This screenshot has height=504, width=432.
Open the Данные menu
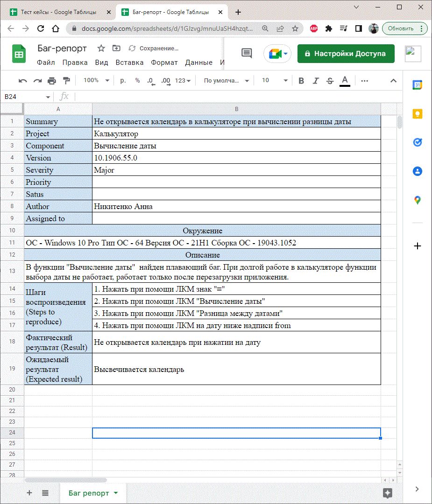[x=199, y=63]
